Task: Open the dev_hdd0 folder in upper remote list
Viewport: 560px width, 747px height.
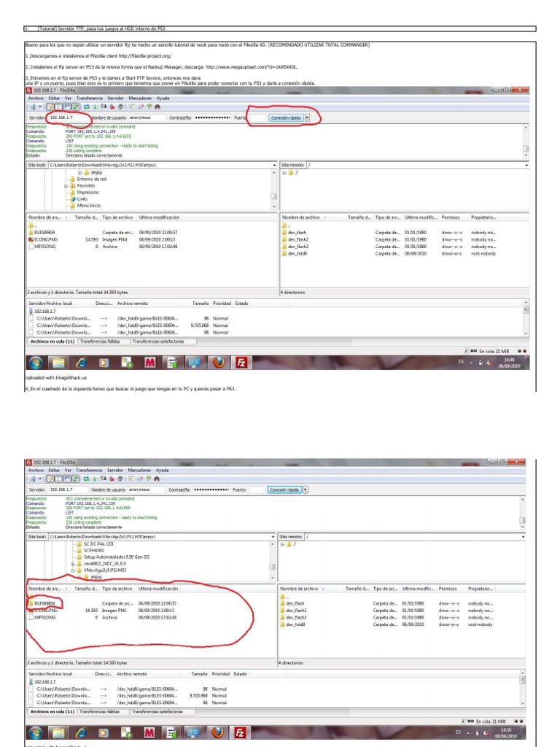Action: pos(298,253)
